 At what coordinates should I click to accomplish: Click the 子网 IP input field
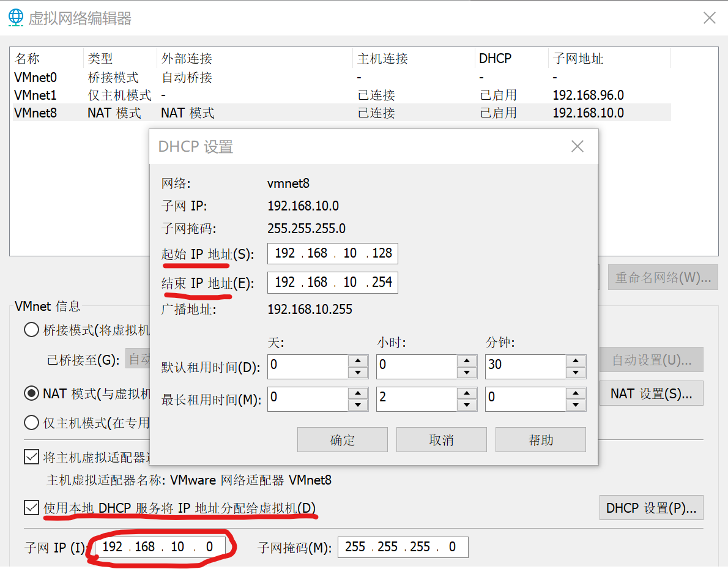point(160,547)
